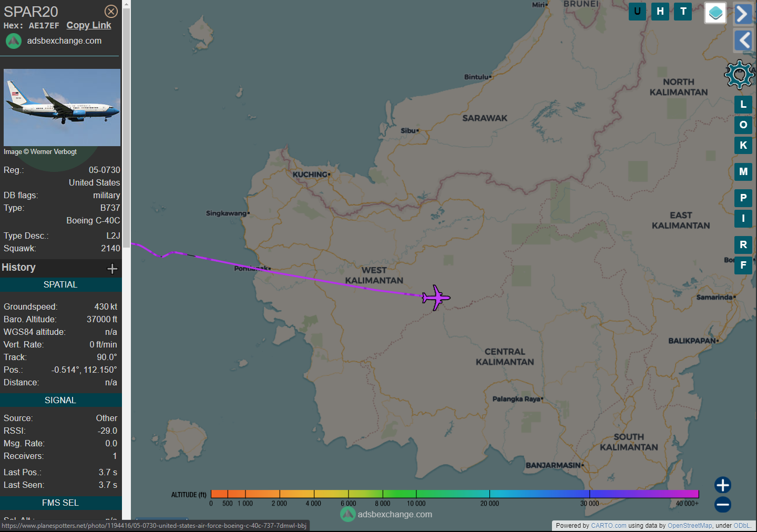
Task: Click the KUCHING city label on map
Action: [x=311, y=175]
